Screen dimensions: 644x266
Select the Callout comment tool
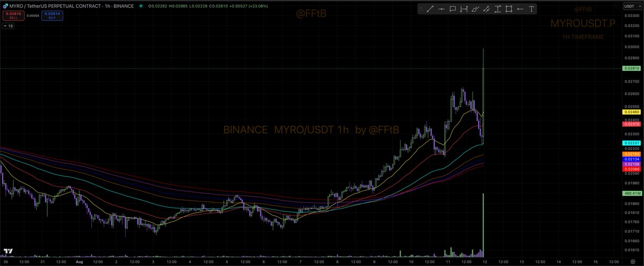(453, 9)
